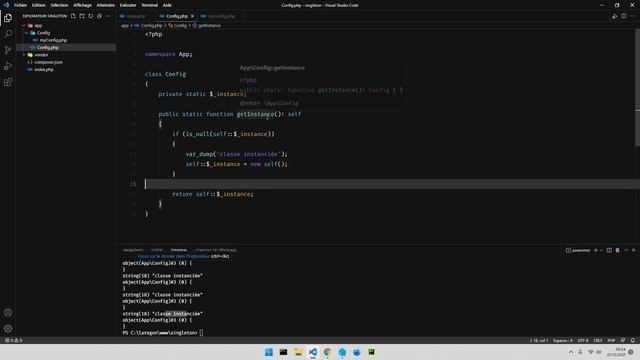Open the Manage gear icon
This screenshot has width=640, height=360.
(x=8, y=329)
